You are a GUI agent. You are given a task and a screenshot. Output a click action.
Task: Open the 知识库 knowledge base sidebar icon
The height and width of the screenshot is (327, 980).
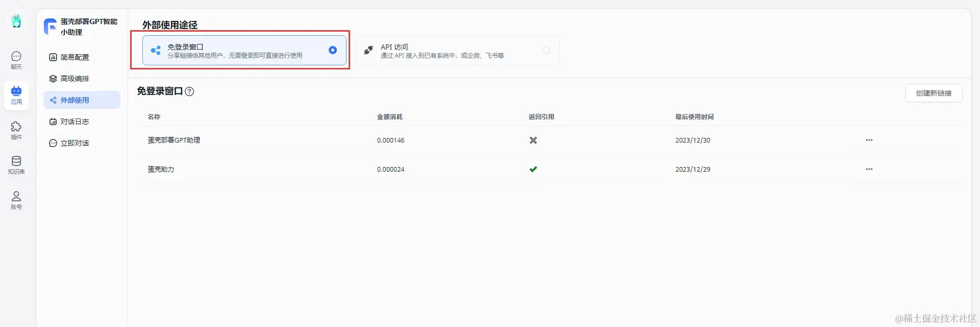tap(16, 165)
